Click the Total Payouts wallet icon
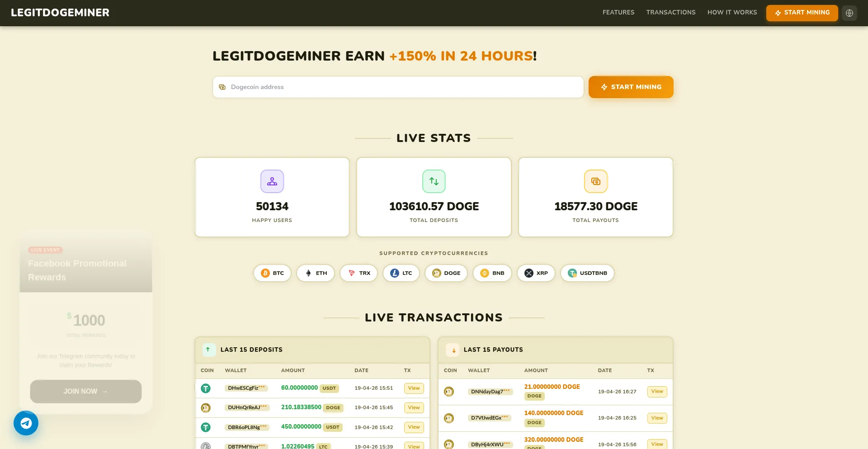This screenshot has height=449, width=868. tap(596, 181)
